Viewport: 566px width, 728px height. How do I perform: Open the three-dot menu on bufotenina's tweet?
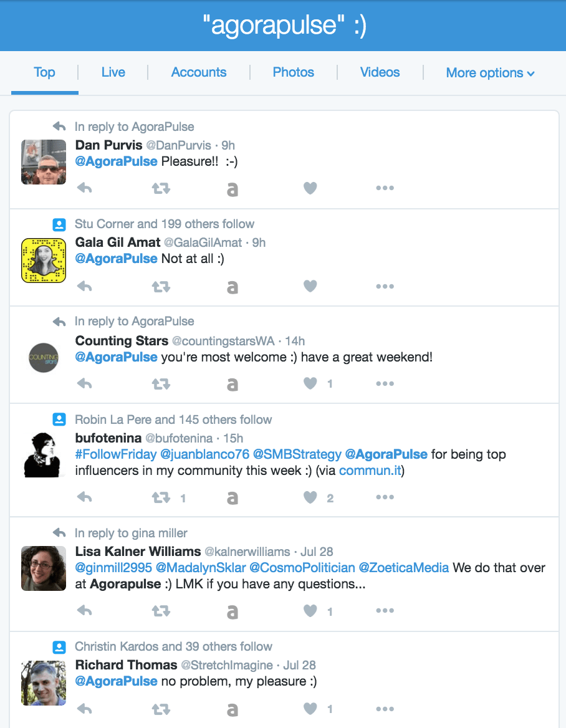tap(385, 497)
